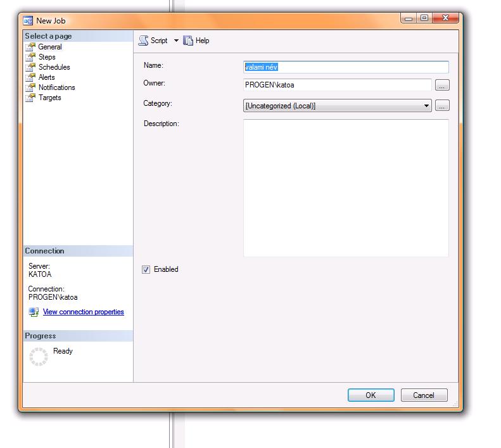Click the KATOA server name text

click(40, 274)
